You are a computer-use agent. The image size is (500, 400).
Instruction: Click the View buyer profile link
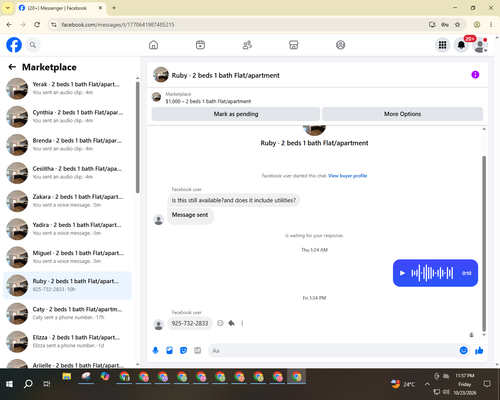pos(347,176)
